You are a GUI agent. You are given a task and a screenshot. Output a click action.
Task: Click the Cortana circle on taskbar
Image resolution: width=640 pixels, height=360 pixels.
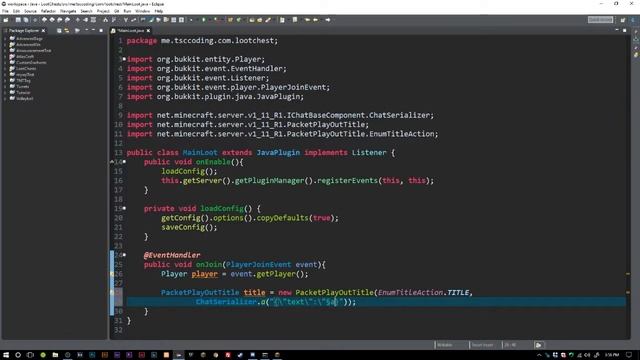[x=18, y=355]
